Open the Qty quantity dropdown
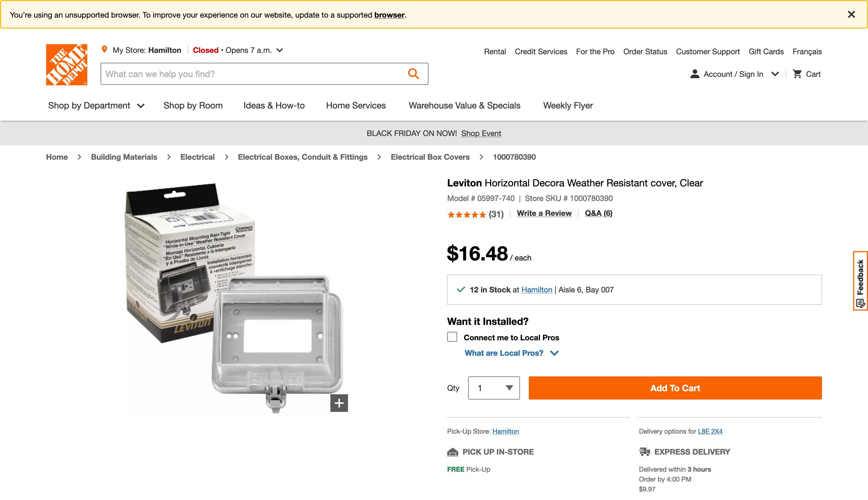 pyautogui.click(x=494, y=388)
